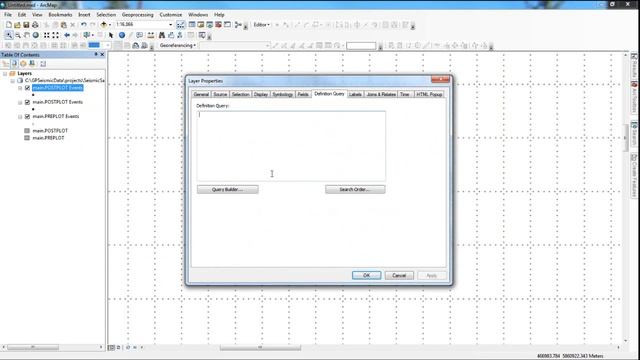The height and width of the screenshot is (360, 640).
Task: Open the Customize menu
Action: [x=171, y=15]
